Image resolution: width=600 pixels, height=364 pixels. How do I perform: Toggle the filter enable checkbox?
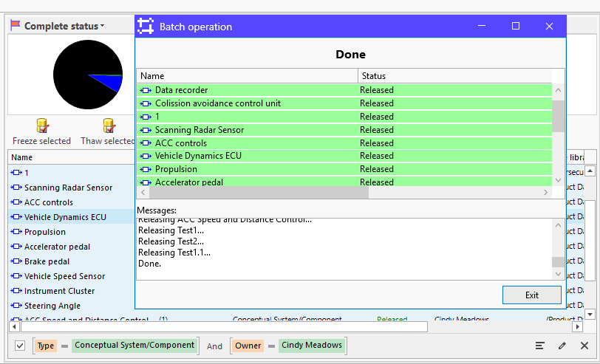pyautogui.click(x=20, y=346)
